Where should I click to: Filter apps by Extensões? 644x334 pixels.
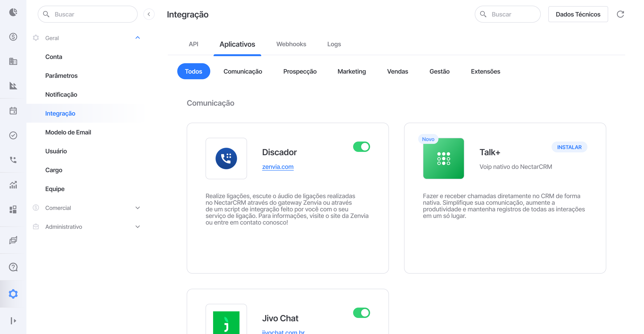485,71
